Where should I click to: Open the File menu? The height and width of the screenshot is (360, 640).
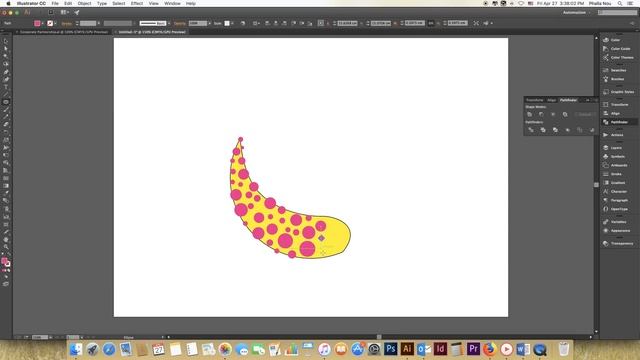click(55, 3)
